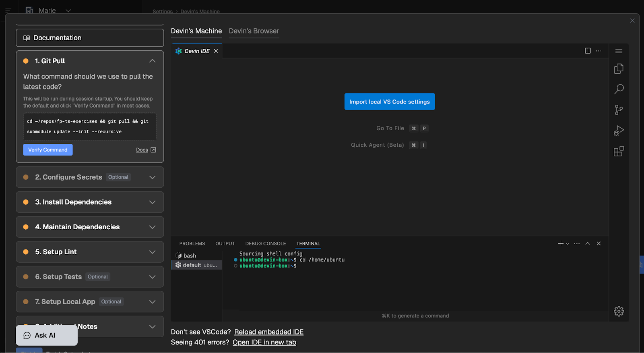Viewport: 644px width, 353px height.
Task: Open terminal launch profile dropdown arrow
Action: click(568, 243)
